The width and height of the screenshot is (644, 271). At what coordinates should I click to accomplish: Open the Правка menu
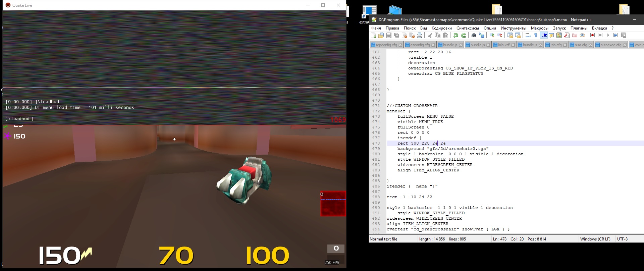pos(392,28)
